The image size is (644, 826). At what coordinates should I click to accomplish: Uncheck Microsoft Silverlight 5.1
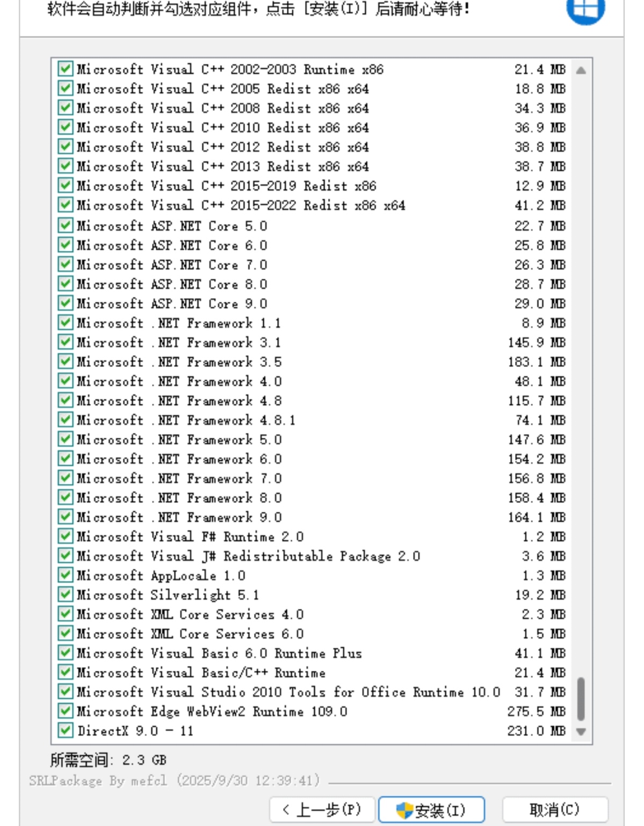click(x=64, y=595)
